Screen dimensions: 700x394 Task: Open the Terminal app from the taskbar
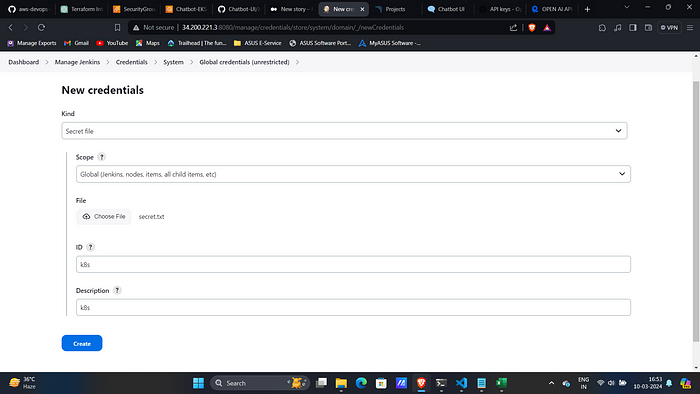[441, 383]
